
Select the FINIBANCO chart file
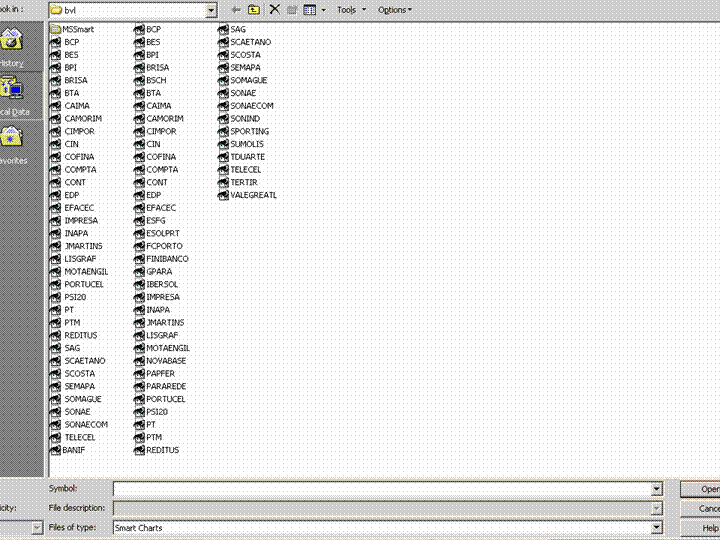tap(161, 259)
